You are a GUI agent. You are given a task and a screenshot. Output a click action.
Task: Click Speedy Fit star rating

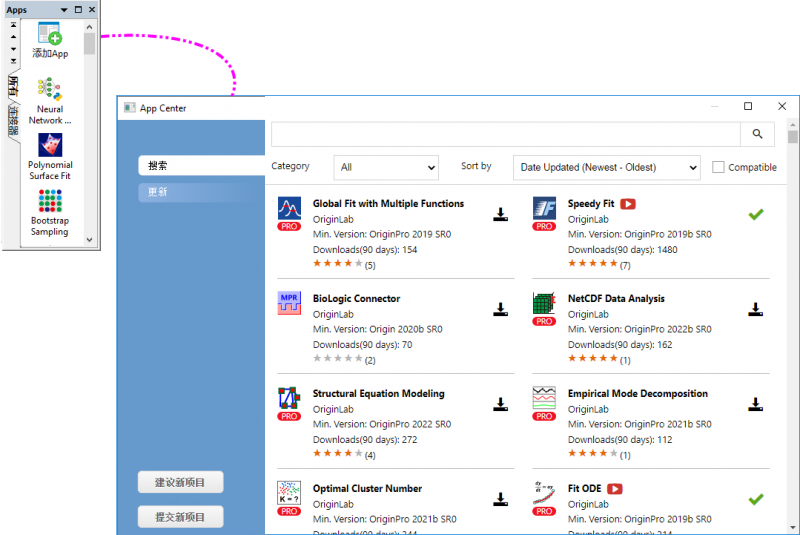pos(593,264)
